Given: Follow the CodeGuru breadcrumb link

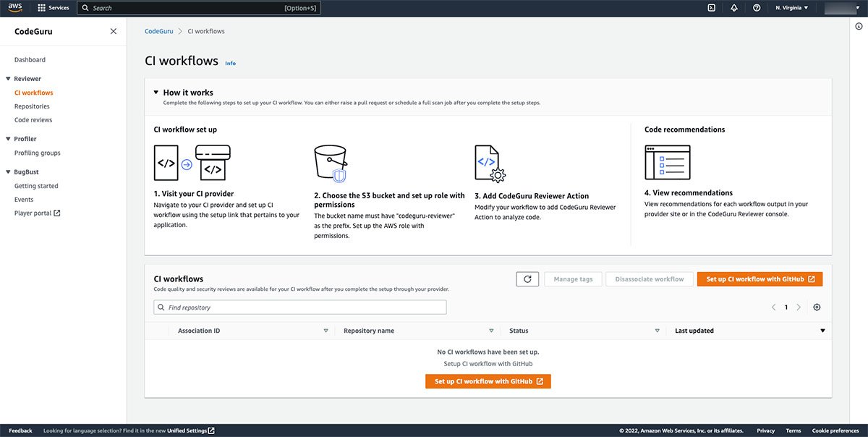Looking at the screenshot, I should (158, 30).
